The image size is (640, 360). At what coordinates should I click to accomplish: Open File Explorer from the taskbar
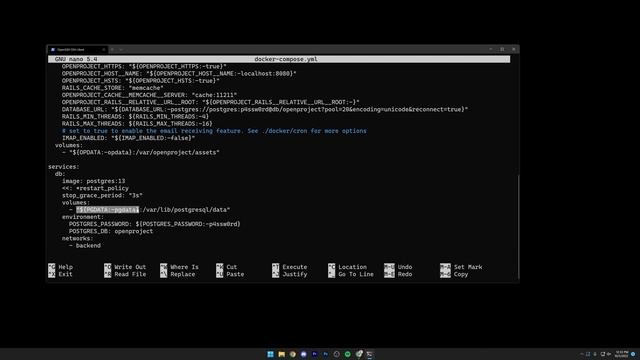click(x=282, y=354)
